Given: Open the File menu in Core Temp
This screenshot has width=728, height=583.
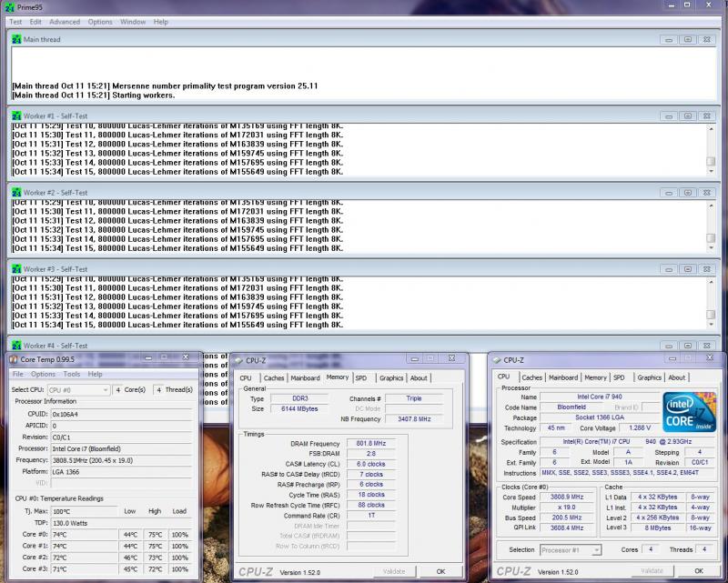Looking at the screenshot, I should coord(17,374).
